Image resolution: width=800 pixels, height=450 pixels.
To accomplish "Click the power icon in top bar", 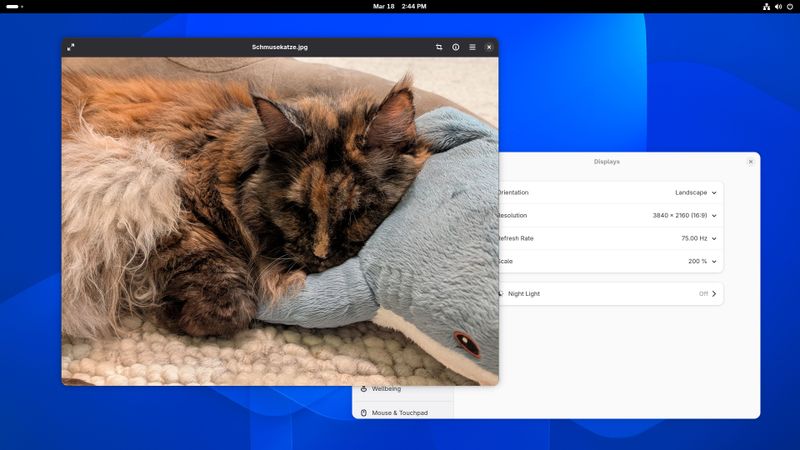I will pyautogui.click(x=790, y=7).
